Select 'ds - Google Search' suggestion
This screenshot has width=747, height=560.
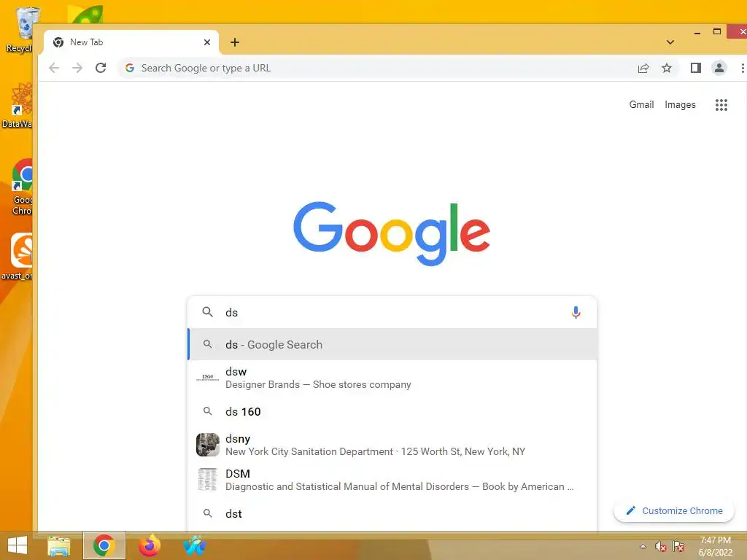tap(392, 344)
